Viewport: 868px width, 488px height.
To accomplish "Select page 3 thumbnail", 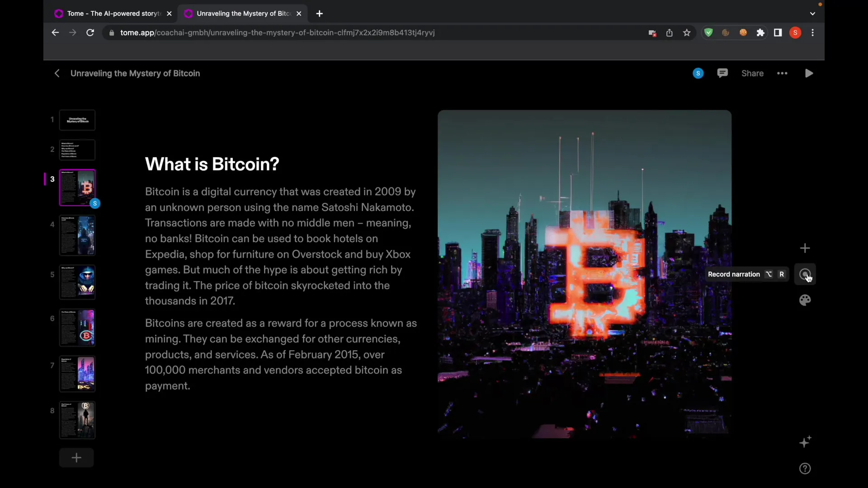I will (77, 188).
